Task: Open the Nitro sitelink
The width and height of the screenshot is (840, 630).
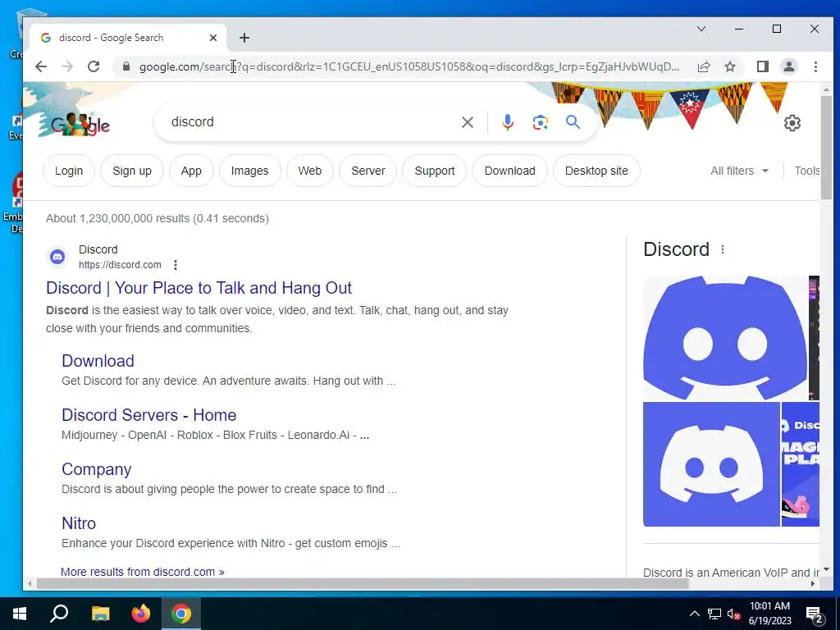Action: (x=79, y=523)
